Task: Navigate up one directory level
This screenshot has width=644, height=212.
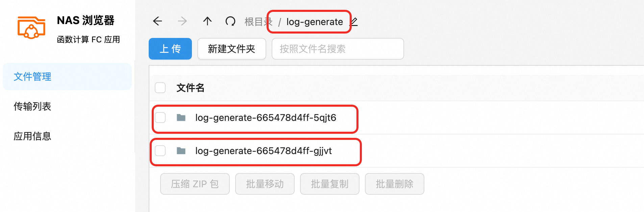Action: click(207, 21)
